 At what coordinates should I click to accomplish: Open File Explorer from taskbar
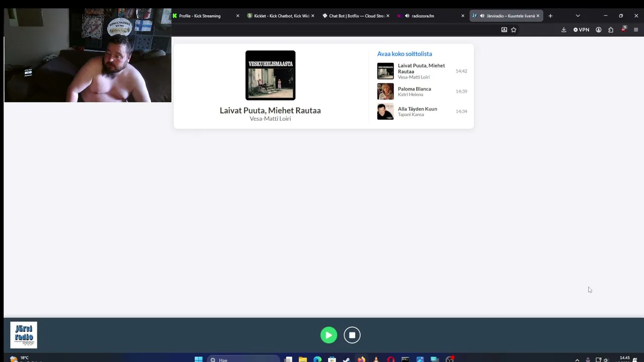tap(303, 359)
